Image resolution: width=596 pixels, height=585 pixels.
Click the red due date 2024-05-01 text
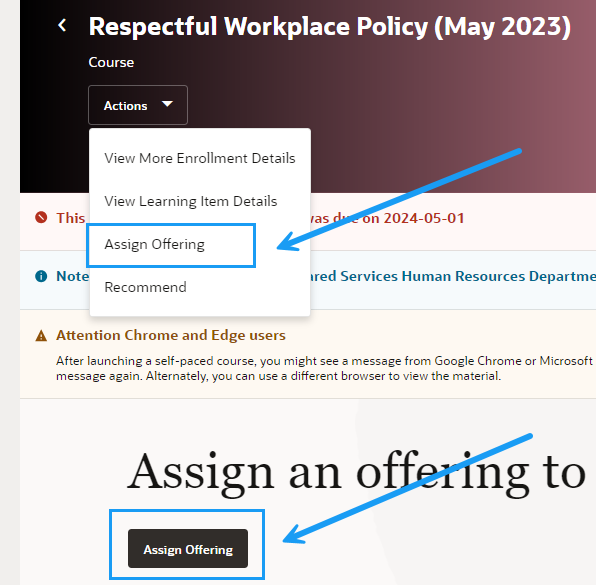tap(424, 218)
